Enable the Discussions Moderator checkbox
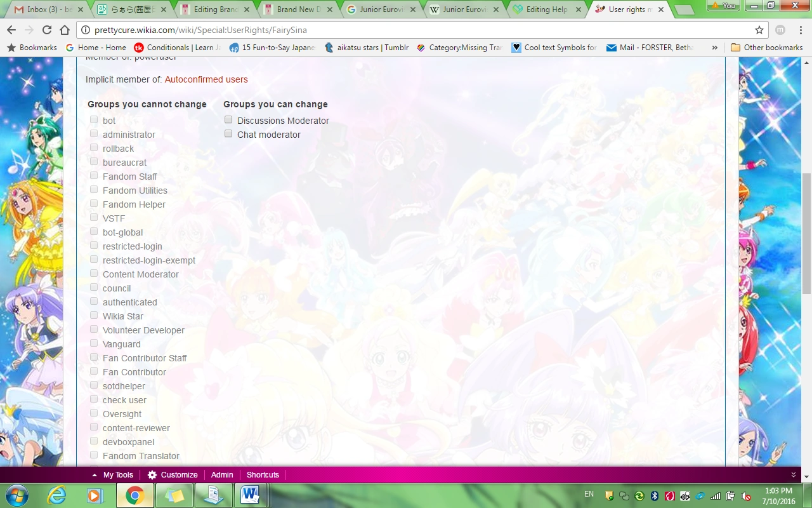 click(228, 120)
